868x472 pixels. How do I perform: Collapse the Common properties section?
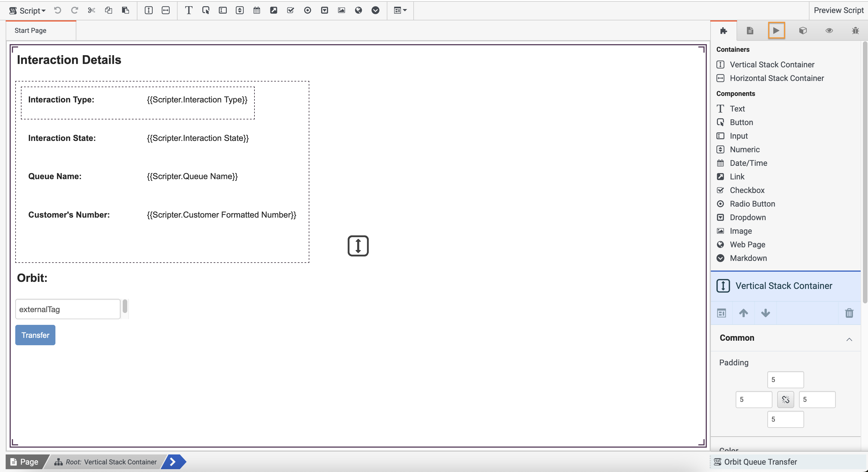click(x=849, y=339)
